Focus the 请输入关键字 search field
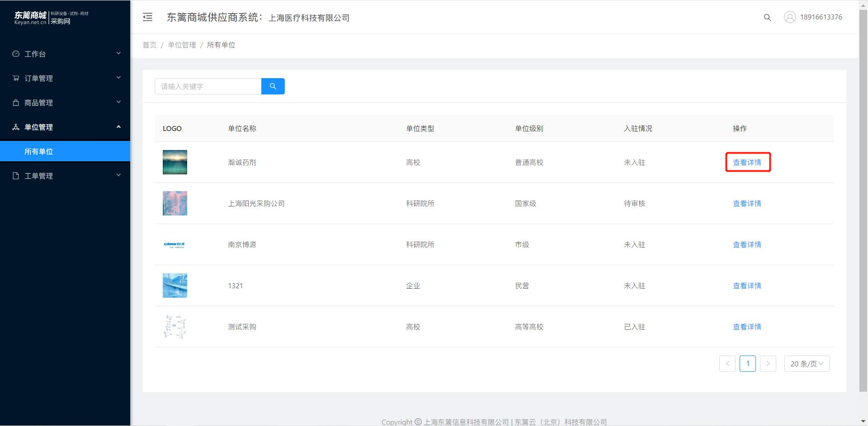Screen dimensions: 868x426 coord(208,86)
